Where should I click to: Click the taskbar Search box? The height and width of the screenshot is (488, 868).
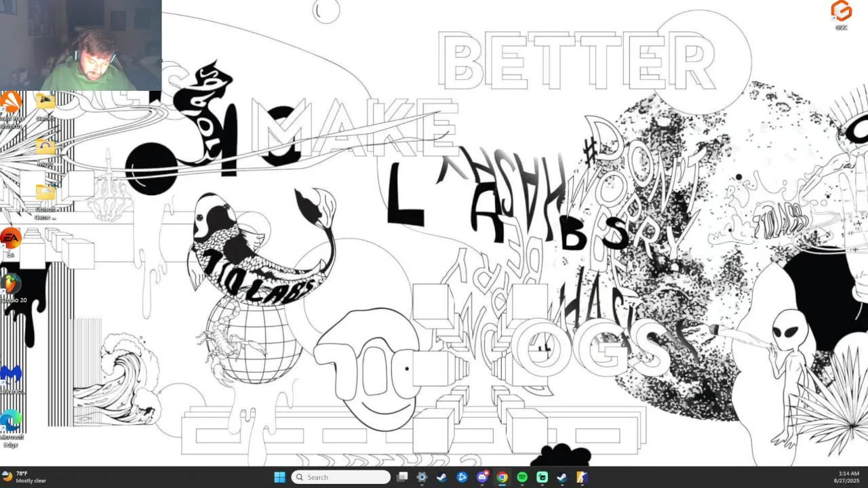[x=341, y=477]
